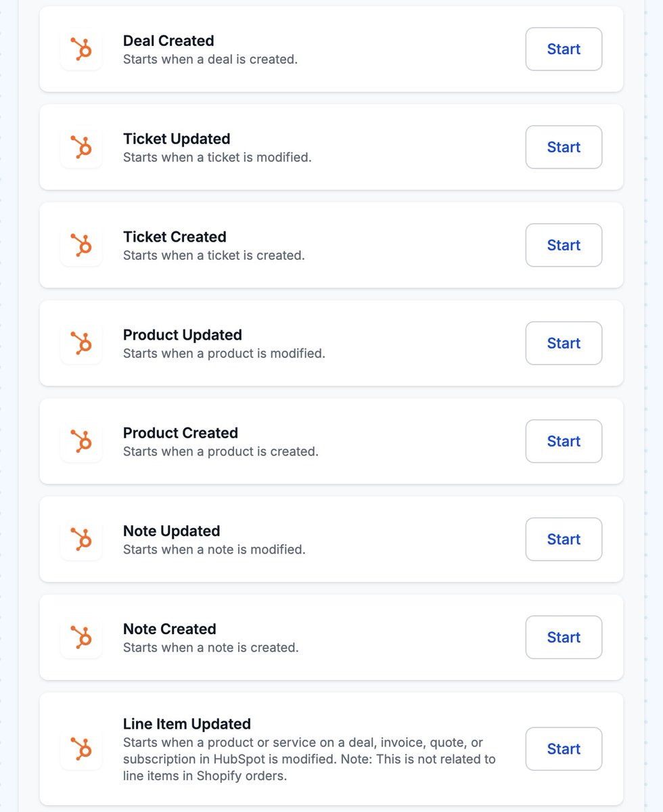Start the Deal Created trigger
This screenshot has height=812, width=663.
[x=564, y=49]
